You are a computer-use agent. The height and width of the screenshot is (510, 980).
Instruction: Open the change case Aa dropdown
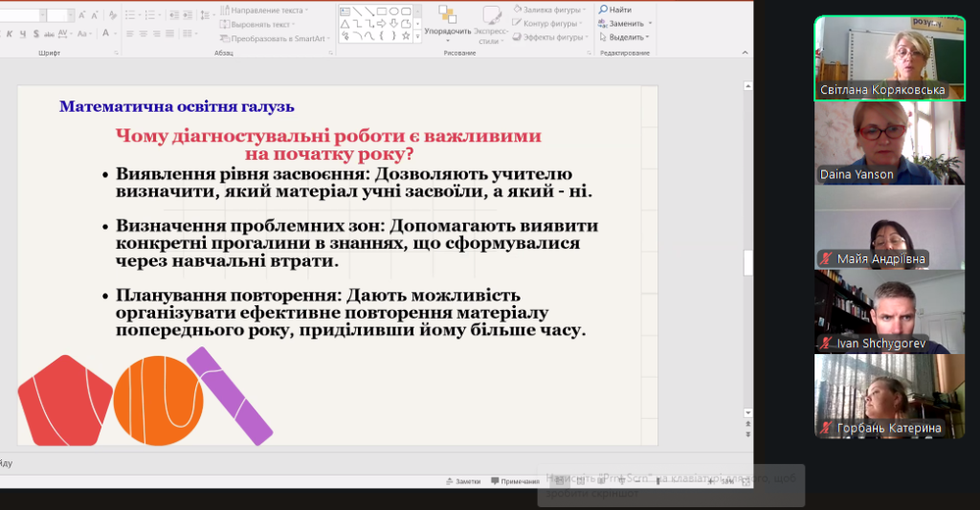84,33
